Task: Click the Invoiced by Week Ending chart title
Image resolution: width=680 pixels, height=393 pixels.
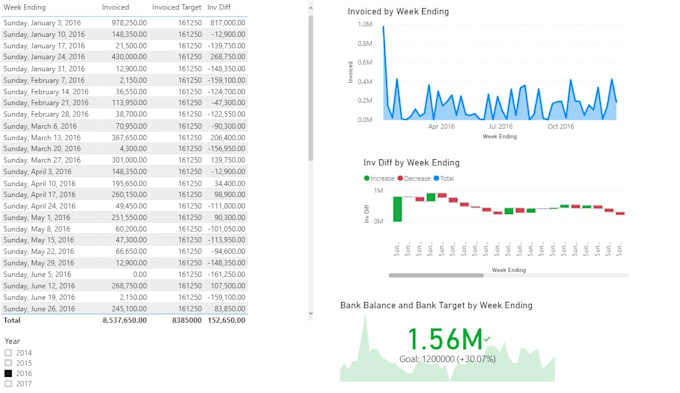Action: [x=398, y=12]
